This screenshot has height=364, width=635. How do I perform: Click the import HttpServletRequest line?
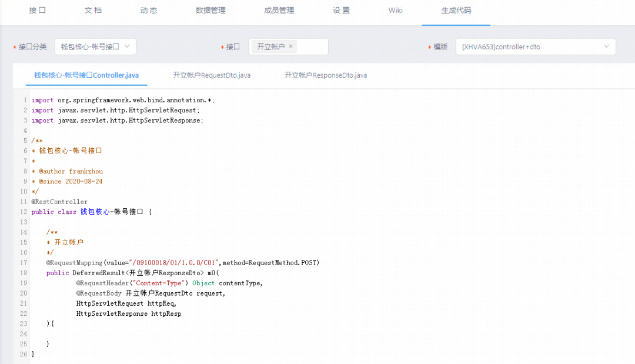point(115,110)
